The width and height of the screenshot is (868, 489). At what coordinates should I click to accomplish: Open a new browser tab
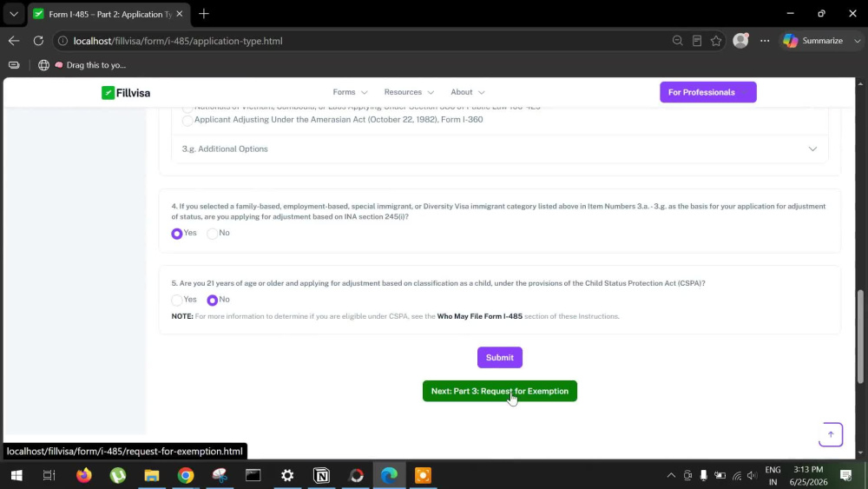(204, 14)
